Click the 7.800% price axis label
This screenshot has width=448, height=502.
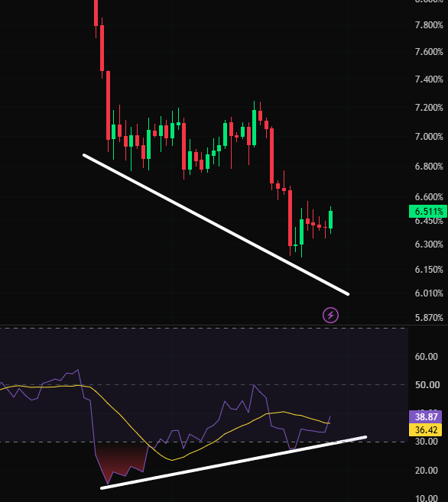tap(429, 25)
